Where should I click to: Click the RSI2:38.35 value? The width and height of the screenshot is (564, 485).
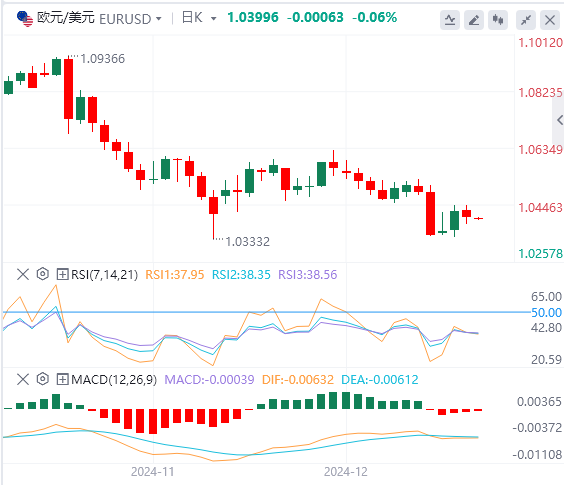(x=241, y=275)
